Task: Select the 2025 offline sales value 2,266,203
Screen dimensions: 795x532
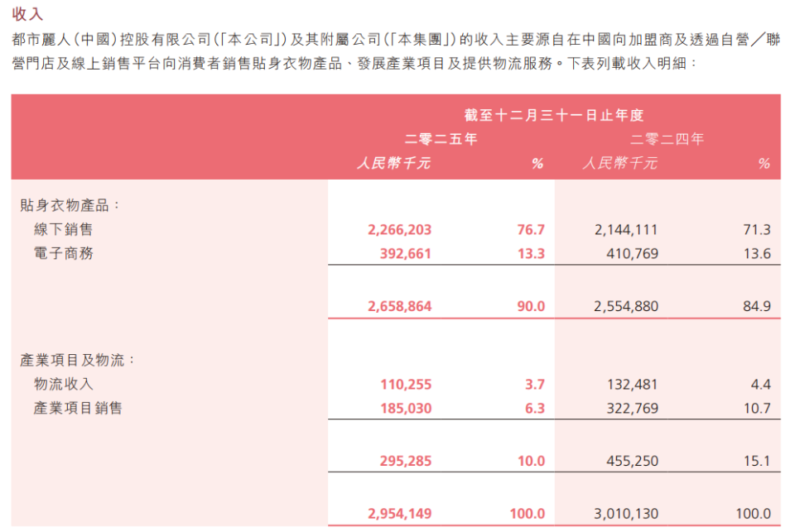Action: pos(399,229)
